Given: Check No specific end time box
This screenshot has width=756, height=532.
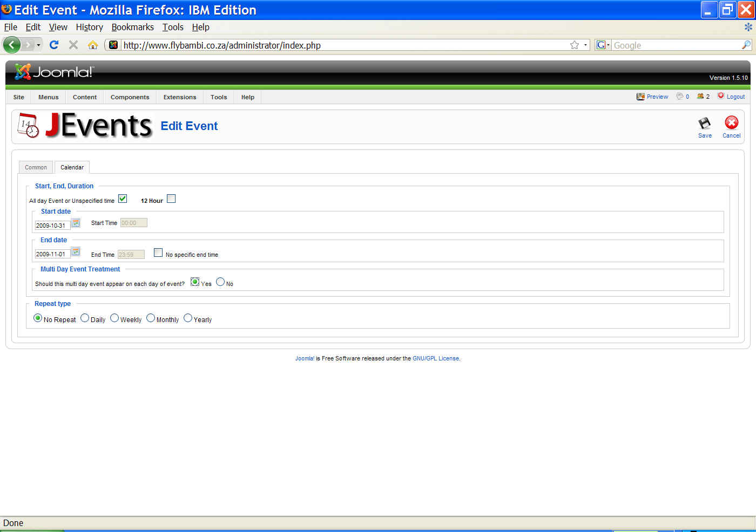Looking at the screenshot, I should coord(158,253).
